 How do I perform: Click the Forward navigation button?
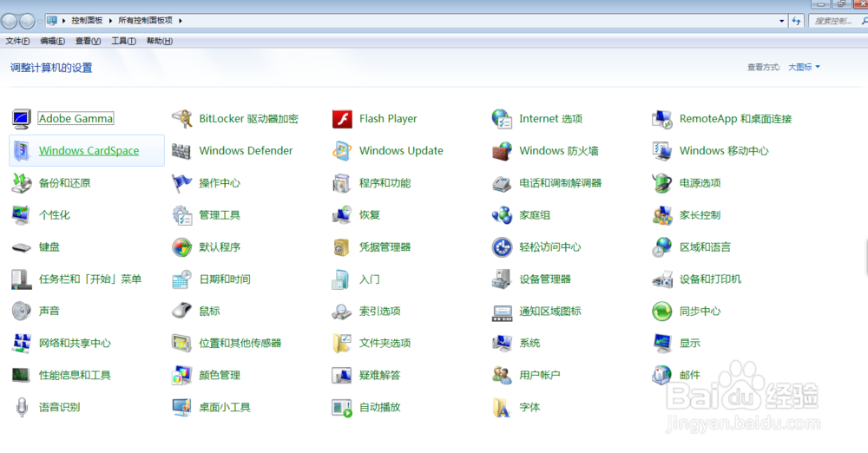point(27,21)
